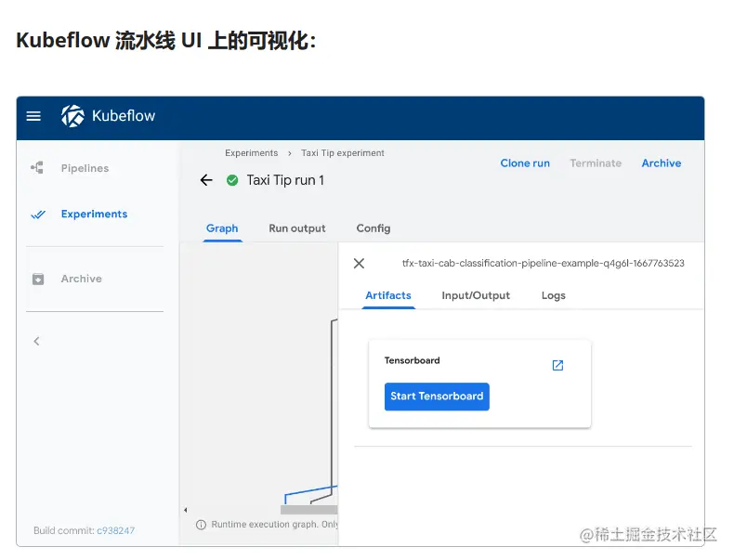The image size is (734, 560).
Task: Click Taxi Tip experiment breadcrumb
Action: click(343, 153)
